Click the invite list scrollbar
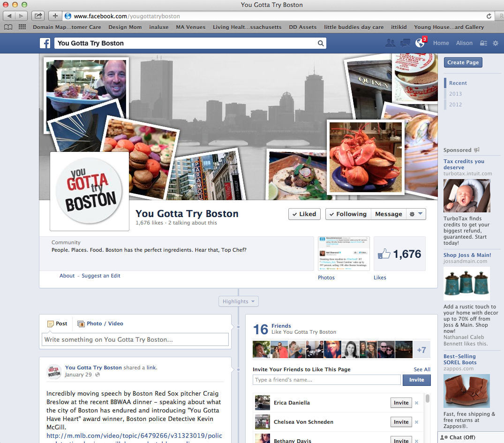This screenshot has width=504, height=443. pos(427,398)
